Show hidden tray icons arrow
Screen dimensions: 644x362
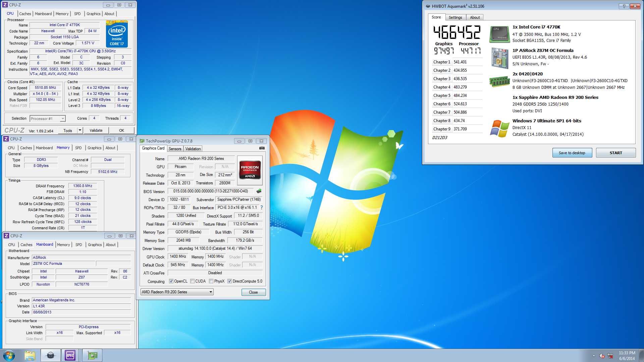coord(594,356)
